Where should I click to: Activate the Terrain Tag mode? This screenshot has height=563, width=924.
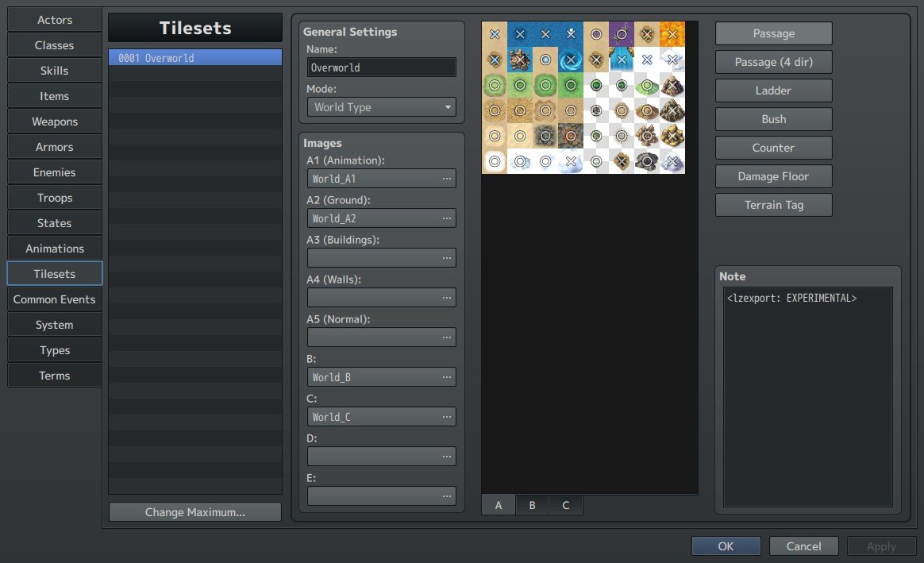click(774, 205)
